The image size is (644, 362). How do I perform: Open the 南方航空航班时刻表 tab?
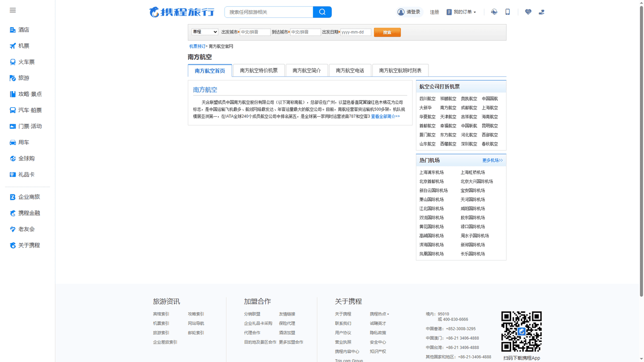(400, 71)
